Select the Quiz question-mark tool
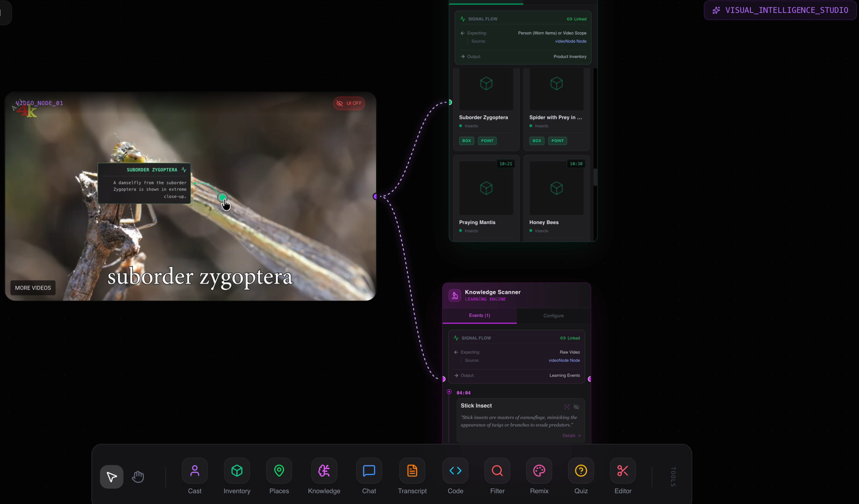This screenshot has width=859, height=504. [x=581, y=471]
